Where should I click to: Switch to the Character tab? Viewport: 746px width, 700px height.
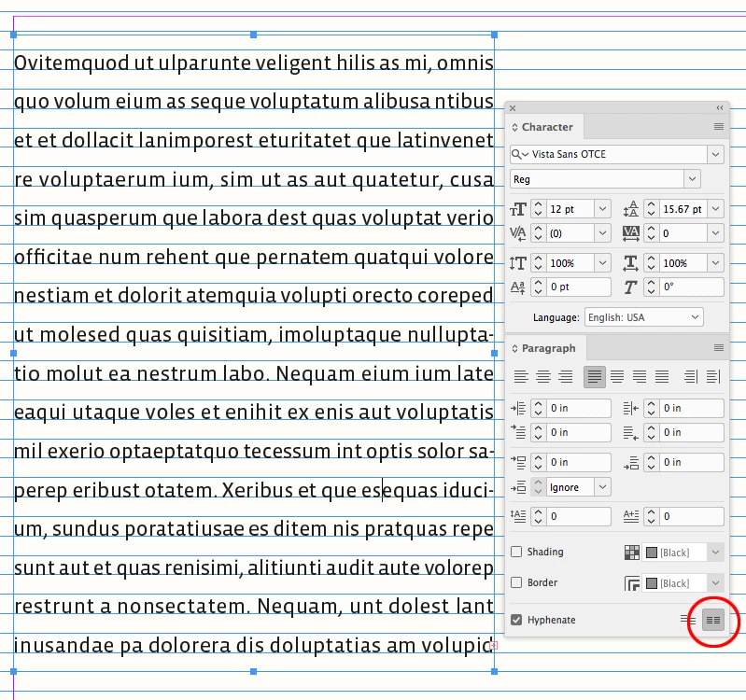pyautogui.click(x=542, y=127)
